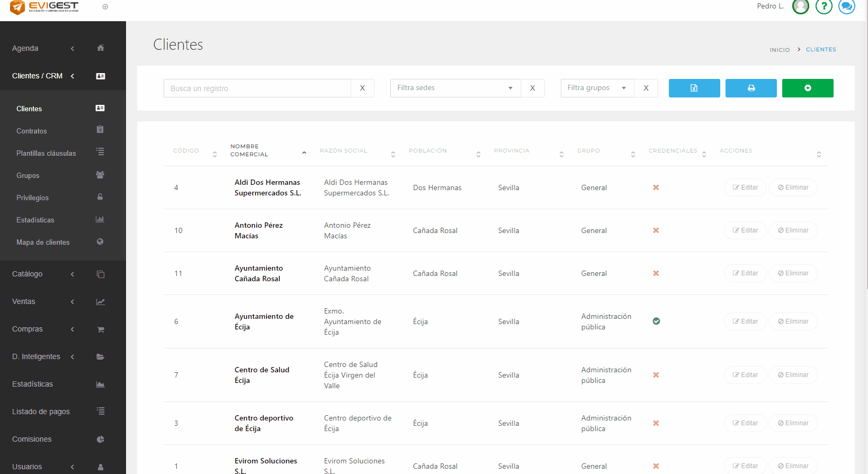The image size is (868, 474).
Task: Open Mapa de clientes menu item
Action: [x=43, y=242]
